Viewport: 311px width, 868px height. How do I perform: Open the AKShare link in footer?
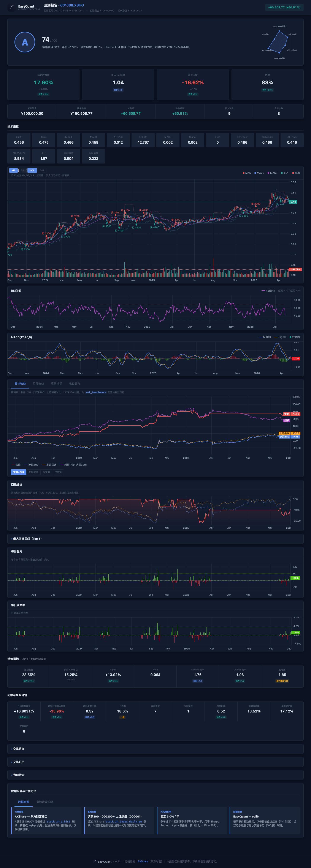tap(143, 861)
